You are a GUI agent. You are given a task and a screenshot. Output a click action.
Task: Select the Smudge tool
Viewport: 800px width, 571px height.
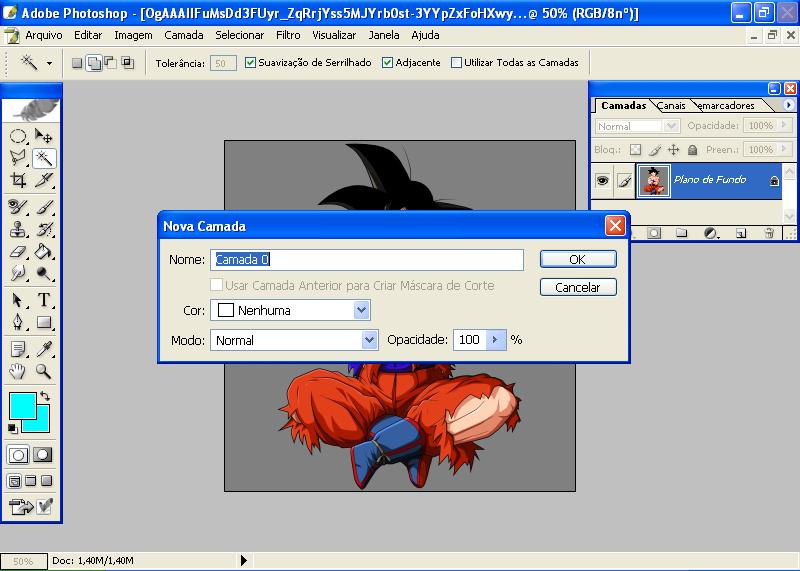coord(18,273)
